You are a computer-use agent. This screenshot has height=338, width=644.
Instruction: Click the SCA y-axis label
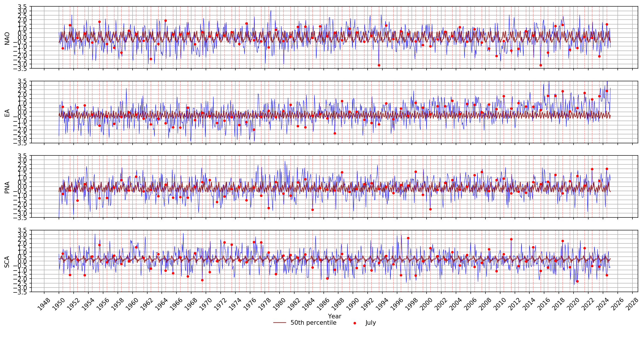[x=7, y=261]
